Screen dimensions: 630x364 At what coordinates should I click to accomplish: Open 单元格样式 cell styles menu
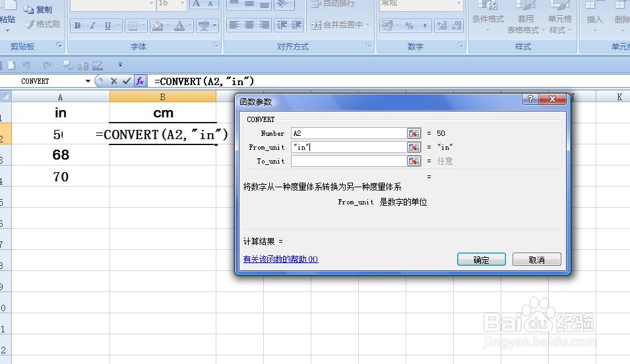tap(559, 18)
